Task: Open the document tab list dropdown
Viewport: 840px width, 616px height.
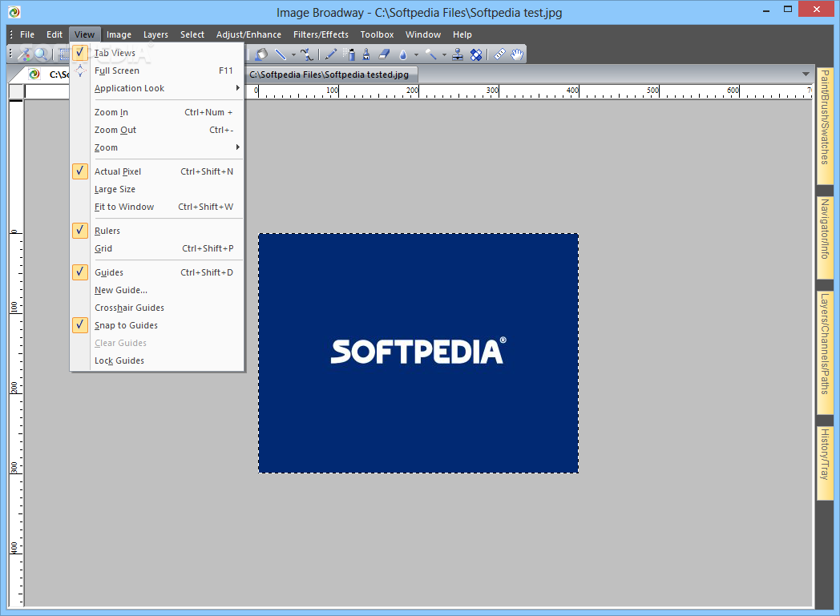Action: click(806, 74)
